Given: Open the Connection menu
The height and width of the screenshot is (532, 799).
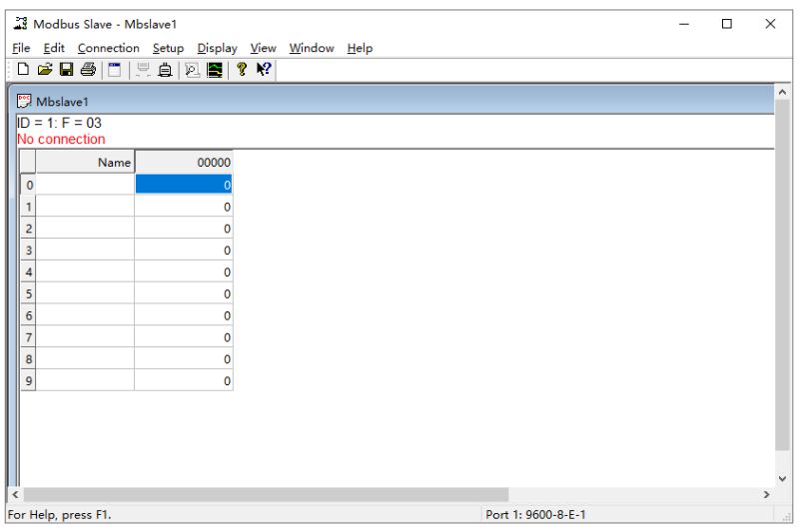Looking at the screenshot, I should [109, 48].
